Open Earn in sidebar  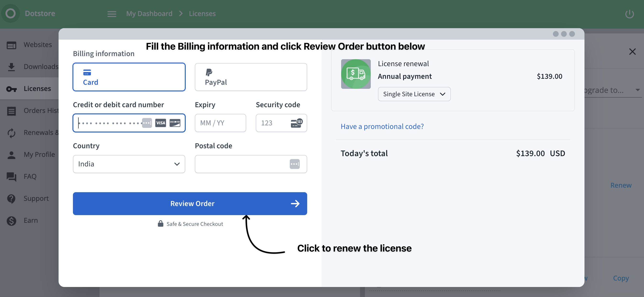tap(29, 220)
